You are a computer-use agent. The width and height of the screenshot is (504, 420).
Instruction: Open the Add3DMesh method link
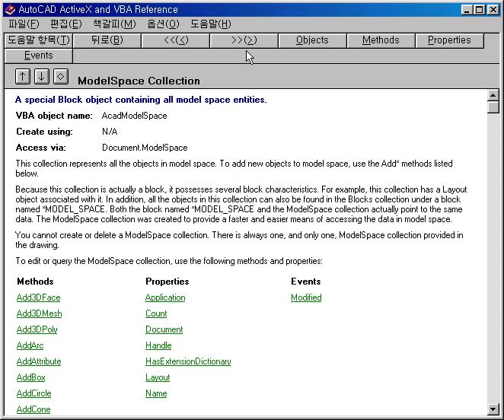(x=40, y=313)
